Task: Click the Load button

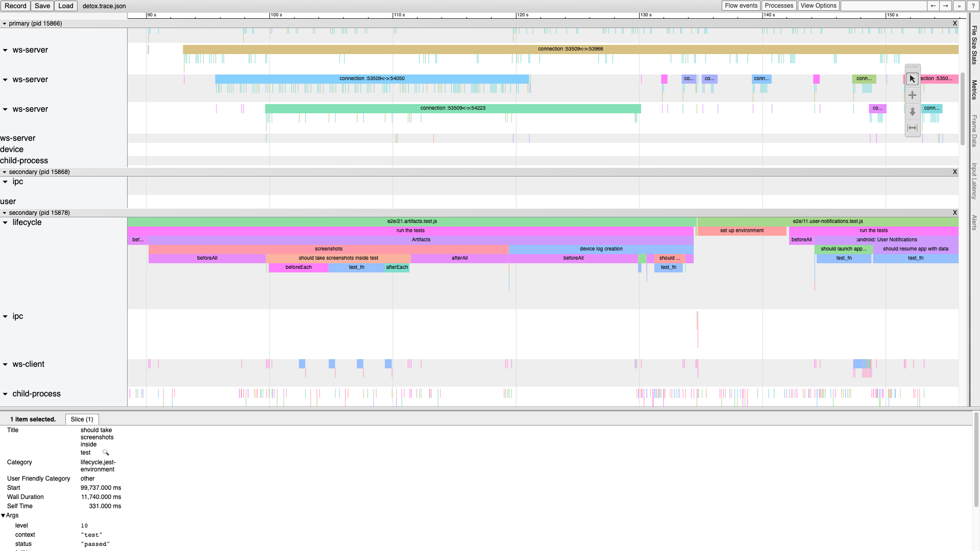Action: [x=66, y=6]
